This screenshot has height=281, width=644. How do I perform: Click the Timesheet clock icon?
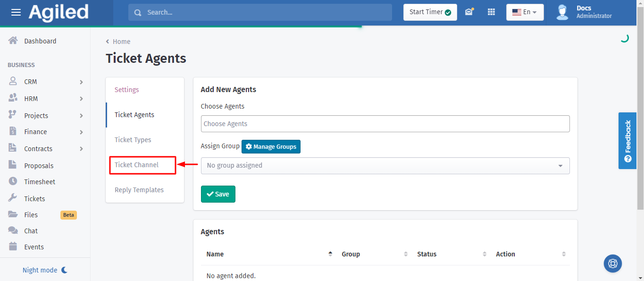tap(13, 181)
